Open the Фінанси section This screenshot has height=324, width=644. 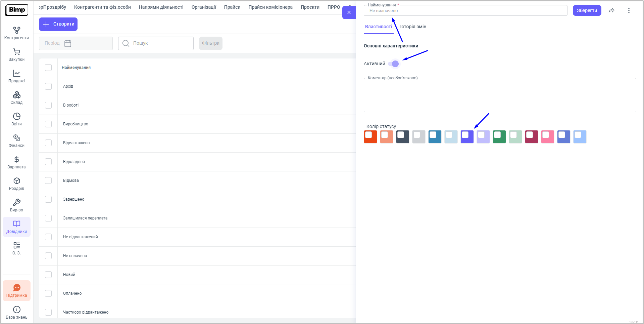16,141
